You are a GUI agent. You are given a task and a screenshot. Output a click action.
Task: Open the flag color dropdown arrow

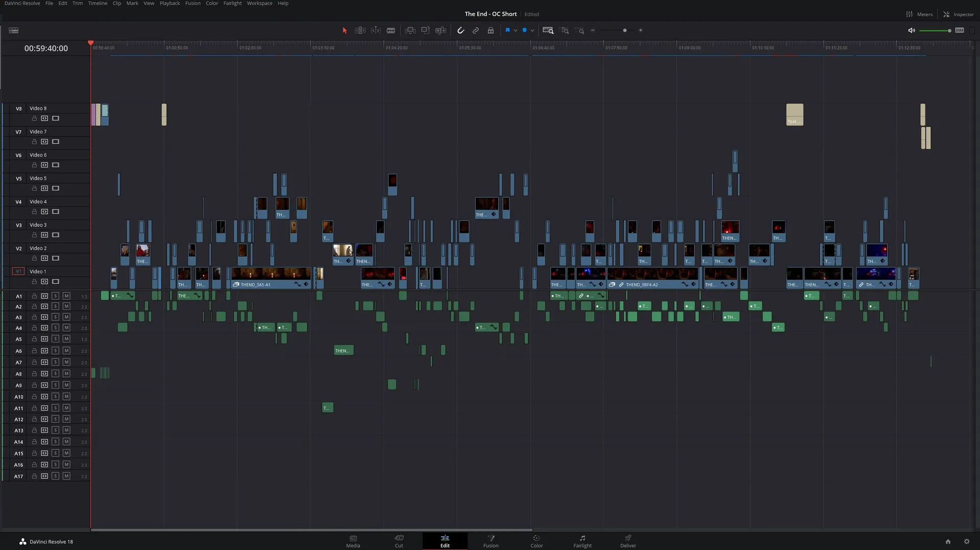point(516,31)
